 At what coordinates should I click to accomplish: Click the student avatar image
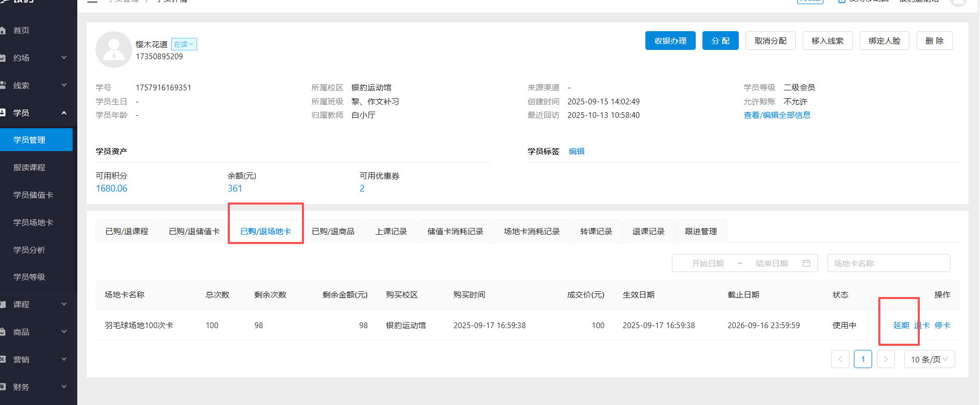click(114, 50)
